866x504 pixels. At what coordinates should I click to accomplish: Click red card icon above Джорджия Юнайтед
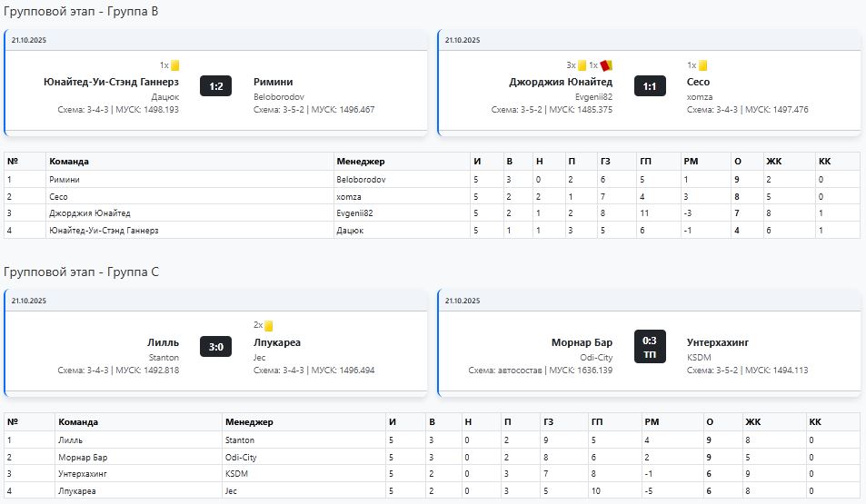[x=606, y=65]
